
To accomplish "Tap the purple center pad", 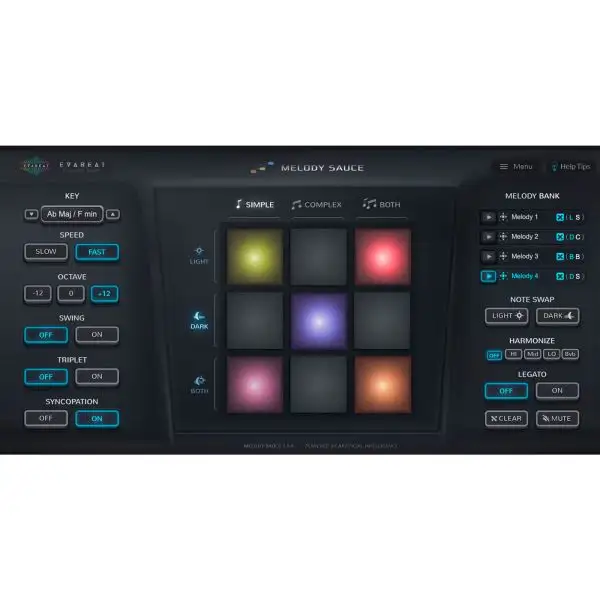I will point(319,321).
